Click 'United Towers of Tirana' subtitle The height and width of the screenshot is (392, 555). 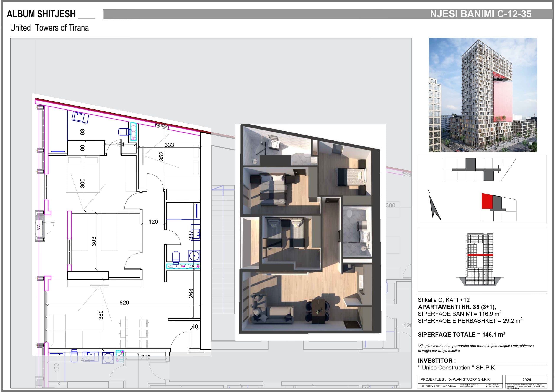[x=49, y=28]
